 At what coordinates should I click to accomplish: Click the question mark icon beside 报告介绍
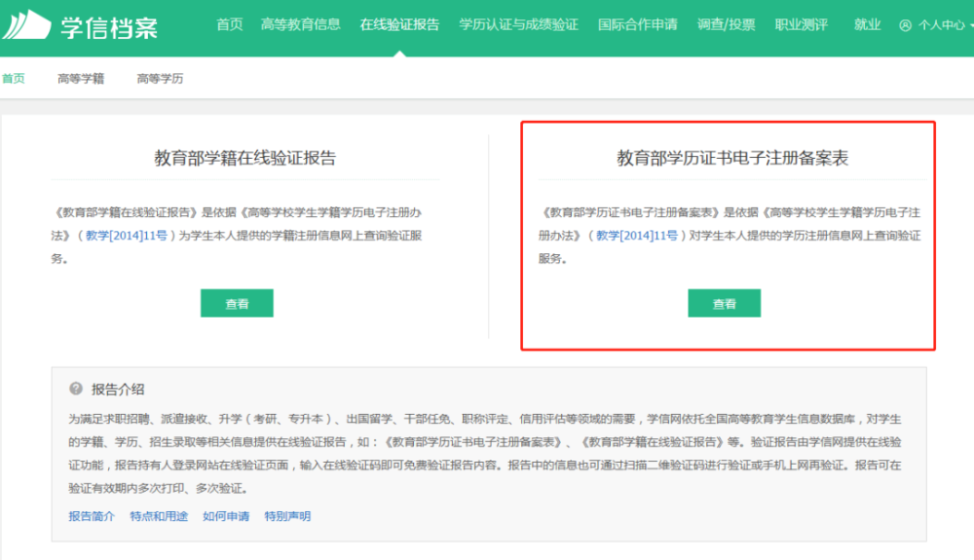76,389
